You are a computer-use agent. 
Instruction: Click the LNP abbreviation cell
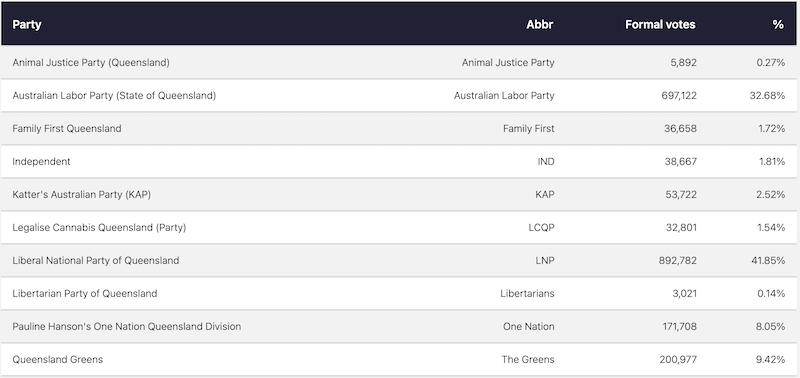tap(544, 260)
